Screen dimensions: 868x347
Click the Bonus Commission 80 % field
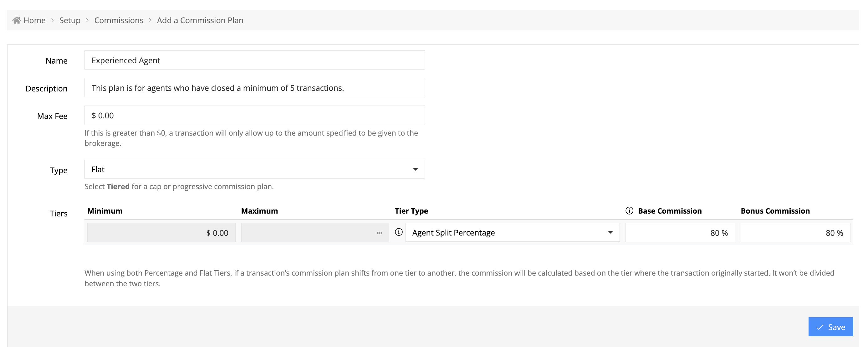click(x=795, y=233)
